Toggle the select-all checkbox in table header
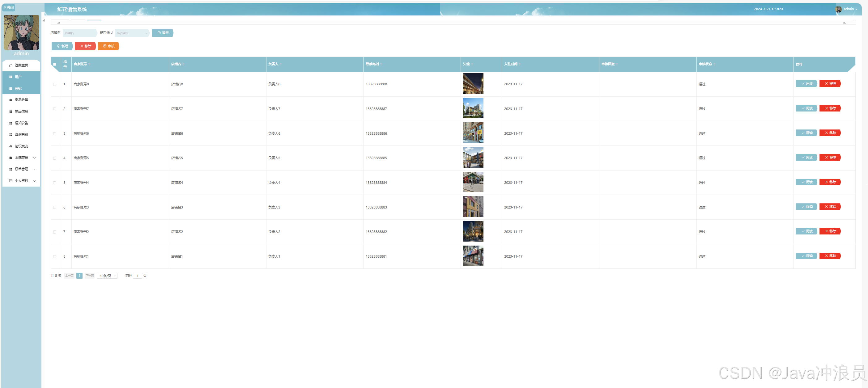868x388 pixels. pyautogui.click(x=55, y=64)
